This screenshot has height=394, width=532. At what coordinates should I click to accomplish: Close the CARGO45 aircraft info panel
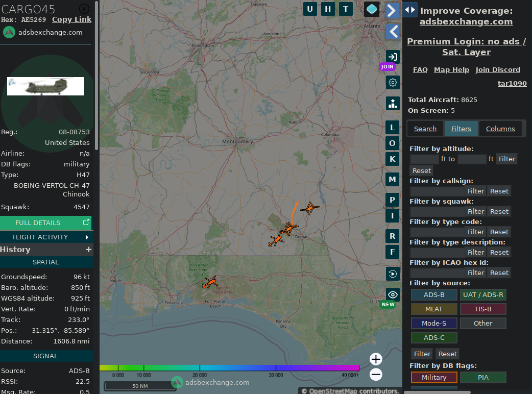pos(84,9)
